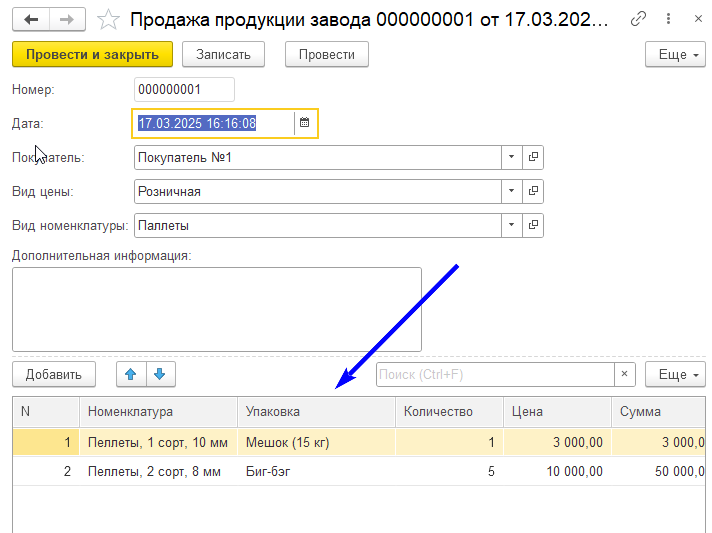
Task: Click the Провести и закрыть button
Action: pyautogui.click(x=92, y=54)
